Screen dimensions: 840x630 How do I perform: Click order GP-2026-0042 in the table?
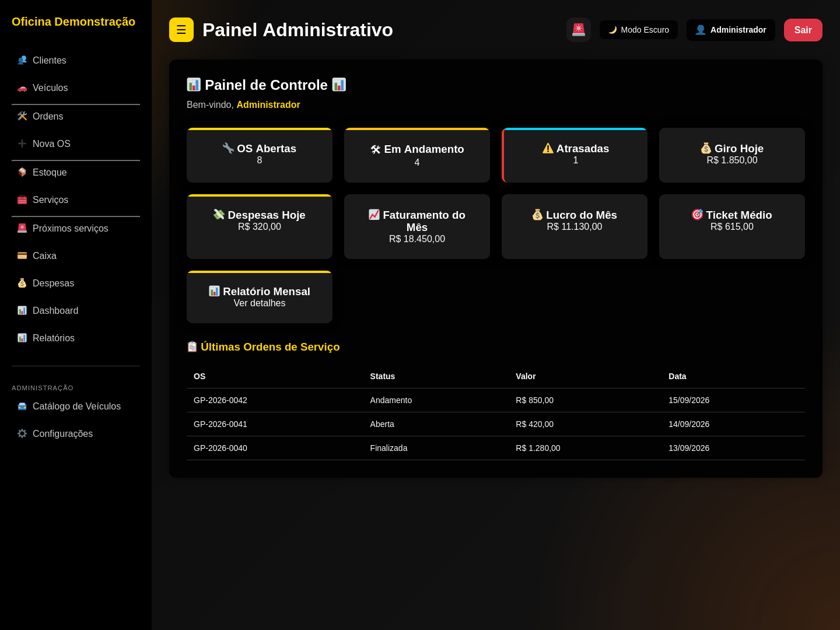[220, 400]
